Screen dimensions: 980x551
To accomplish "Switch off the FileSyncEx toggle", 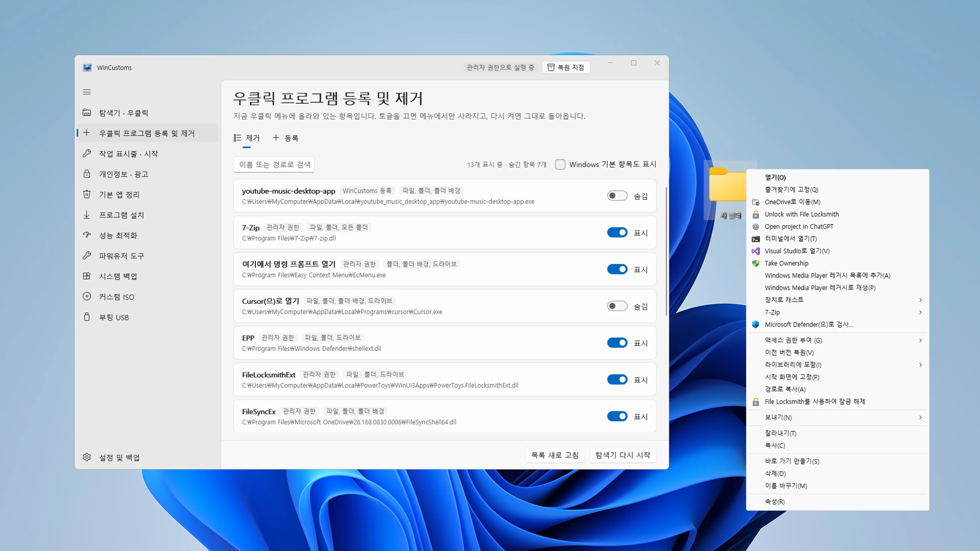I will [617, 416].
